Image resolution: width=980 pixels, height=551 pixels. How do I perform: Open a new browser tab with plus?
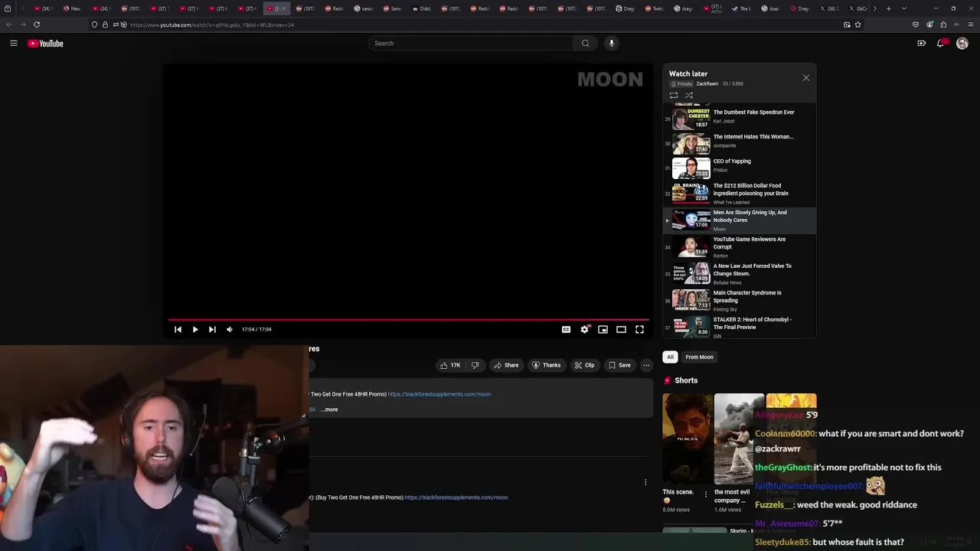click(x=888, y=8)
